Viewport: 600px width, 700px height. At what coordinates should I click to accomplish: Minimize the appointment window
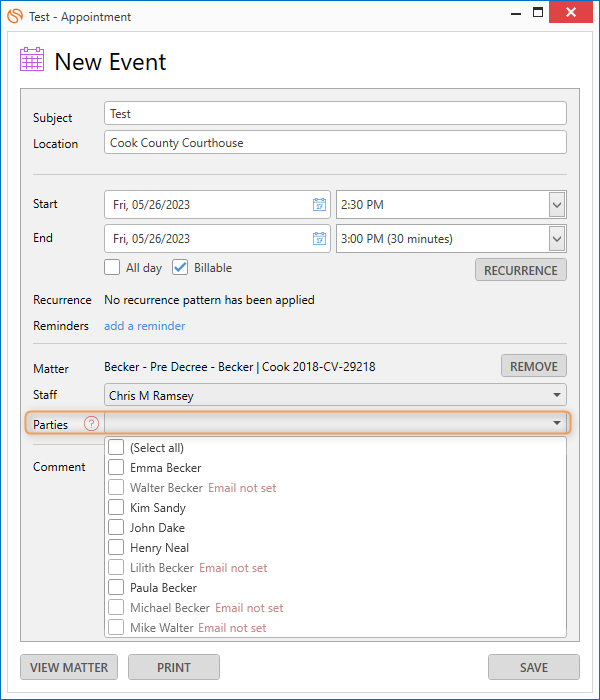pyautogui.click(x=516, y=14)
